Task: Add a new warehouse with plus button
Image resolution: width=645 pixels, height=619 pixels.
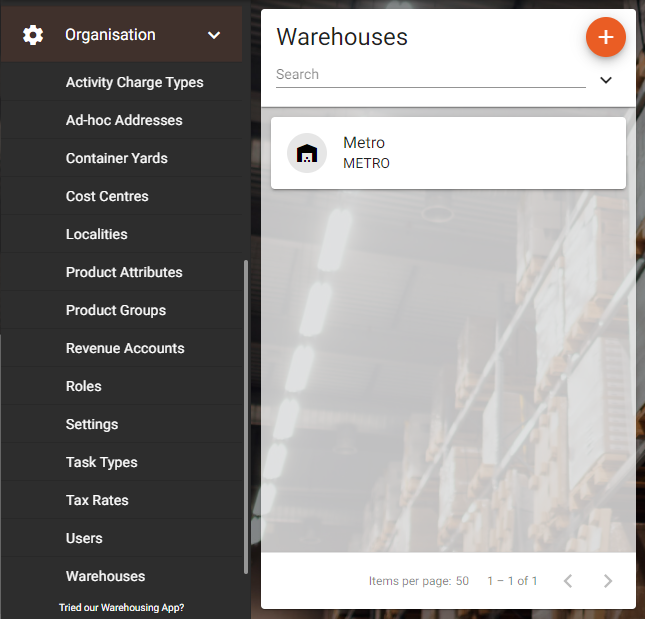Action: (606, 37)
